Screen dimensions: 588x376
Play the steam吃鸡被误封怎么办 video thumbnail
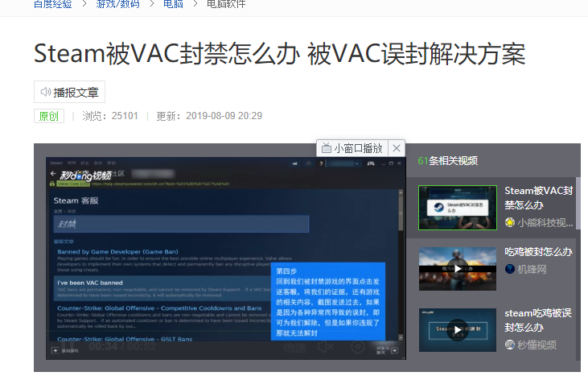tap(458, 330)
